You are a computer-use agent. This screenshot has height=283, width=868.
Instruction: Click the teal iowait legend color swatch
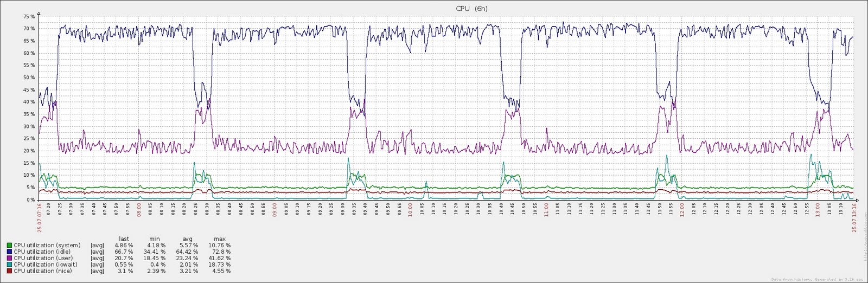pos(10,265)
